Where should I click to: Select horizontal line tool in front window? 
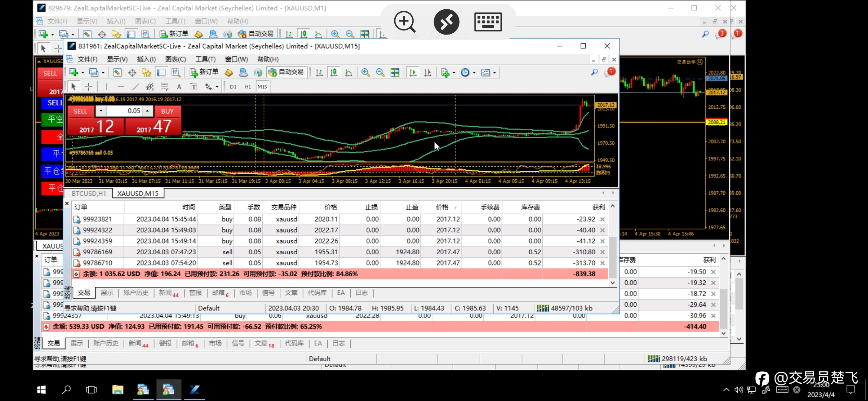(121, 87)
